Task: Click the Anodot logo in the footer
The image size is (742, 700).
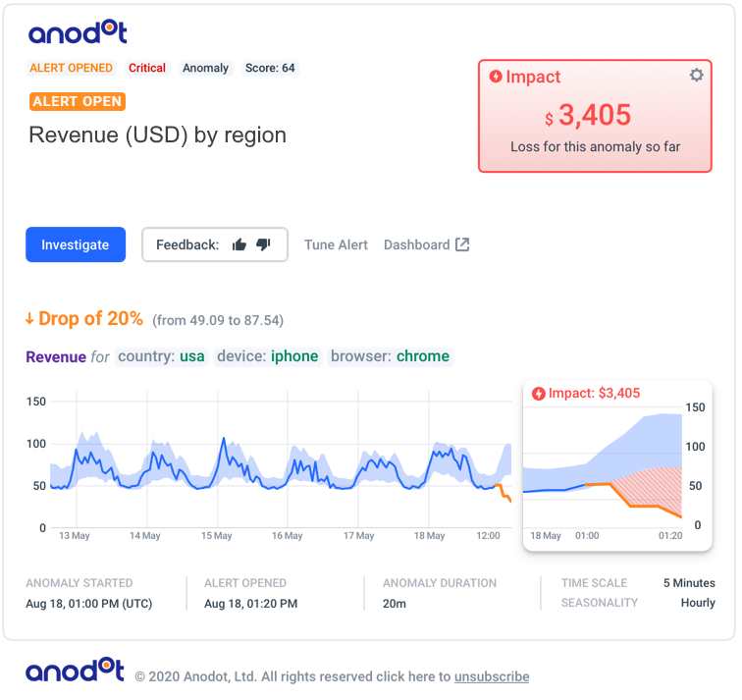Action: click(x=75, y=670)
